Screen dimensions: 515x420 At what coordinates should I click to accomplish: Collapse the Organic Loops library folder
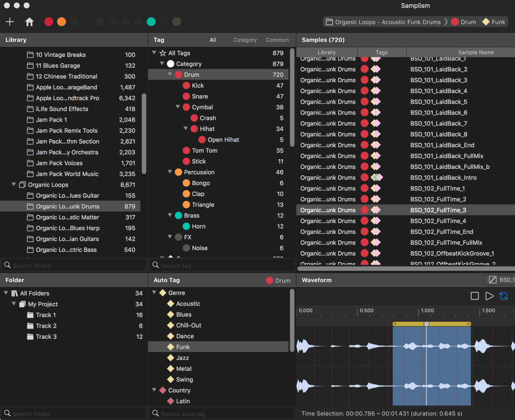[x=14, y=185]
